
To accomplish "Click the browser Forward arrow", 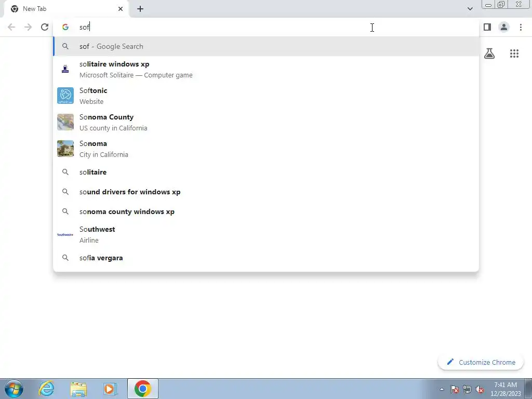I will 28,27.
